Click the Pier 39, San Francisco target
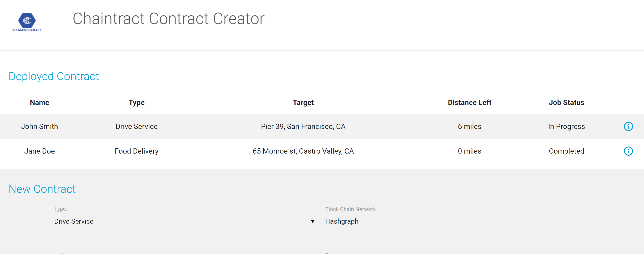This screenshot has width=644, height=254. point(303,126)
